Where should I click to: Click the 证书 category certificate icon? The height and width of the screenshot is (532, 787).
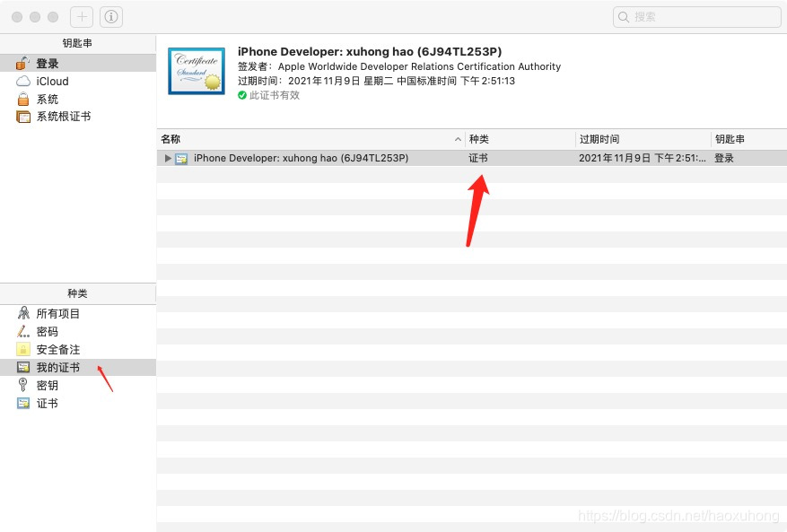click(x=23, y=403)
